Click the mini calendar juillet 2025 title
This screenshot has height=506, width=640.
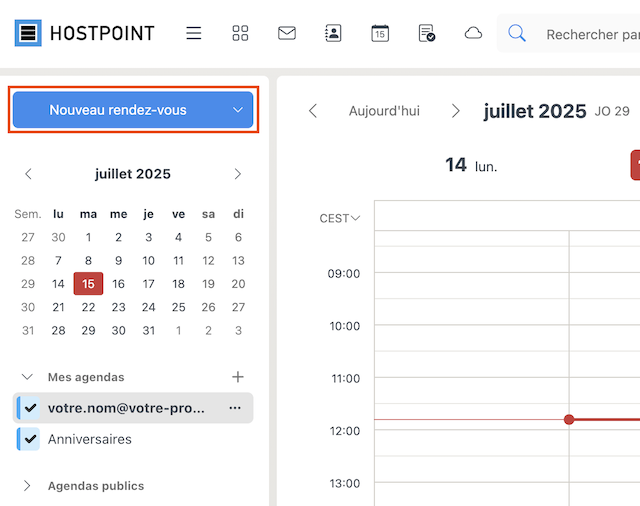pos(133,174)
